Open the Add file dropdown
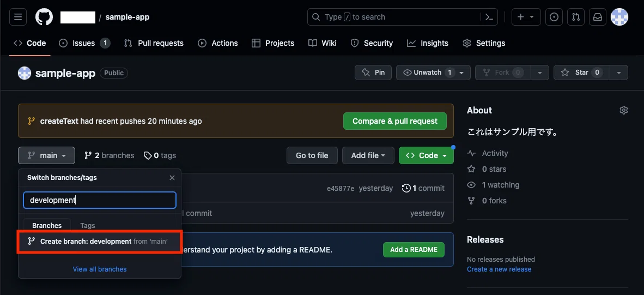Viewport: 644px width, 295px height. [368, 155]
